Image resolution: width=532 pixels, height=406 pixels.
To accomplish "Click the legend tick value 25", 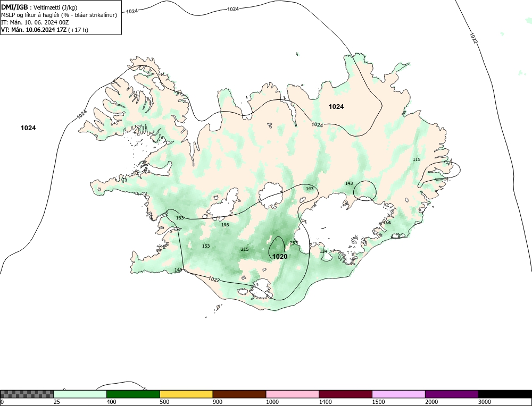I will coord(57,402).
